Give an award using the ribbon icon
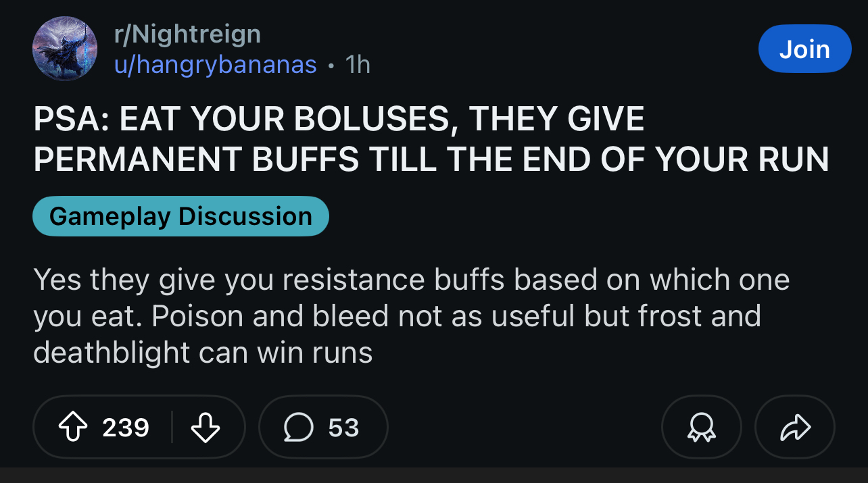The width and height of the screenshot is (868, 483). pyautogui.click(x=701, y=428)
